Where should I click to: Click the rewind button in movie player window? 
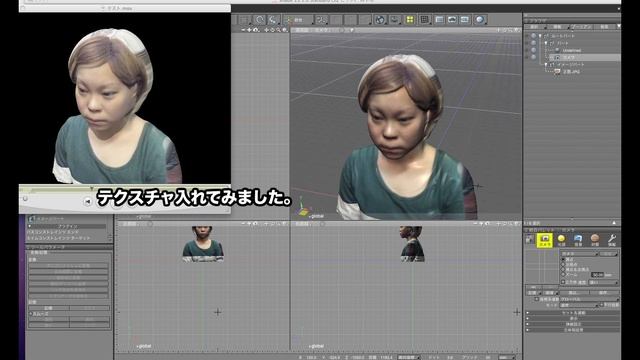tap(87, 201)
